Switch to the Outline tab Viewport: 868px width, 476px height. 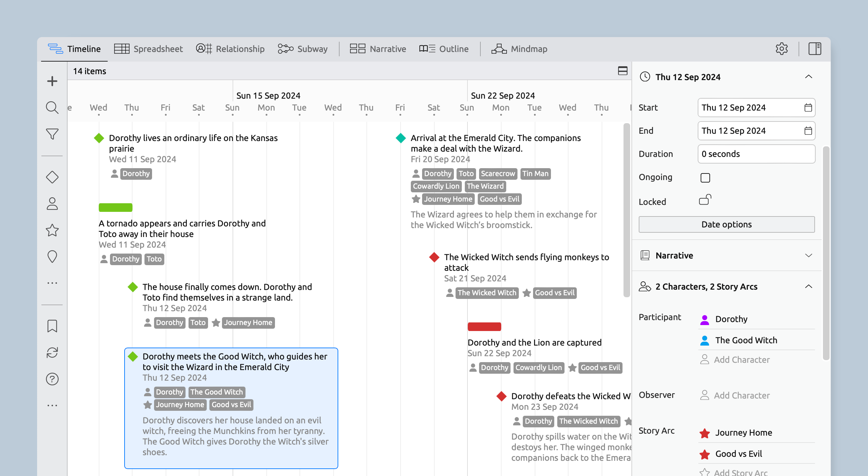444,49
